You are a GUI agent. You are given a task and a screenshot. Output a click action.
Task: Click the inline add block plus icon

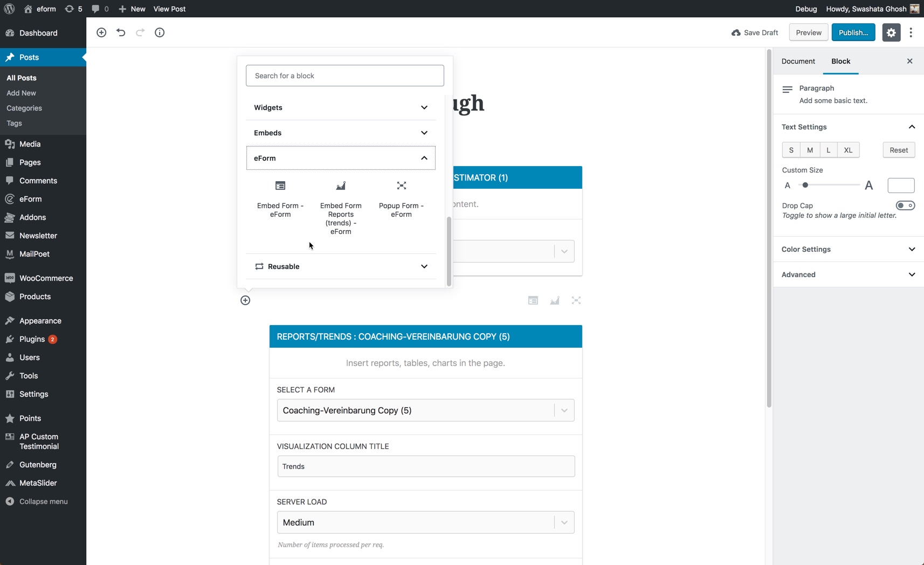[x=245, y=300]
